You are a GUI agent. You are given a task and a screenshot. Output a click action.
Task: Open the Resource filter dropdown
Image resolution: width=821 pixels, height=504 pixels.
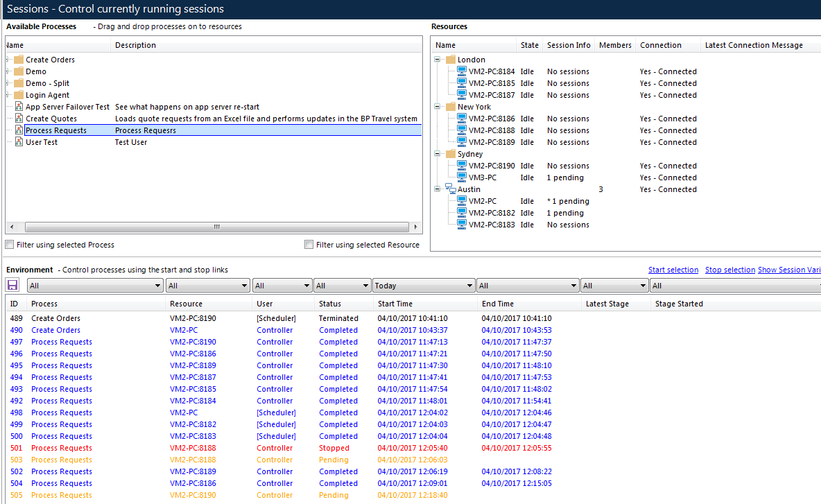pos(207,285)
